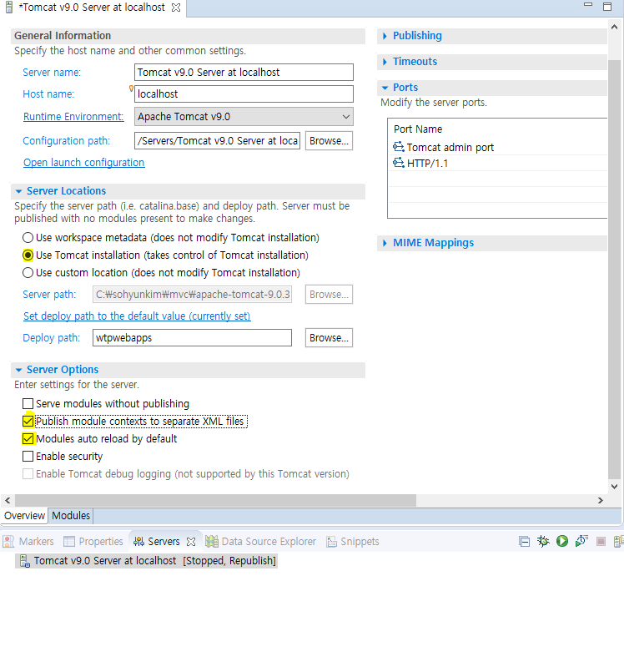Image resolution: width=624 pixels, height=672 pixels.
Task: Select the Tomcat admin port row
Action: [x=498, y=147]
